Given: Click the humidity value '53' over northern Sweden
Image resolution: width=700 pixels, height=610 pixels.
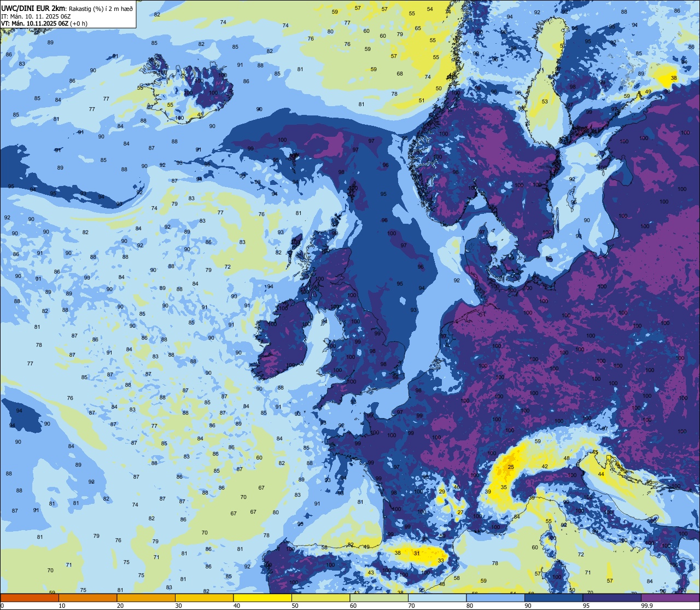Looking at the screenshot, I should [545, 102].
